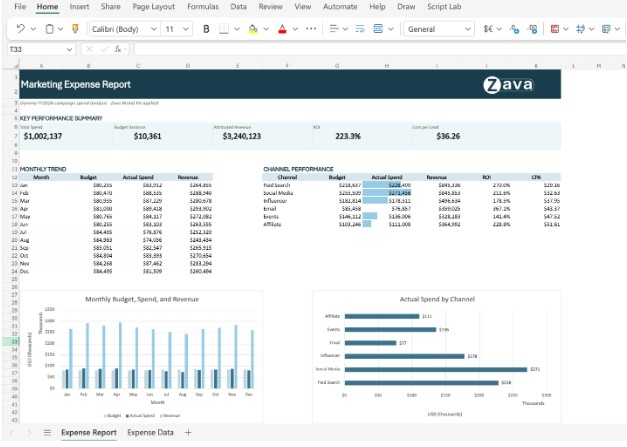Click the Increase Decimal icon
This screenshot has height=447, width=627.
coord(515,29)
